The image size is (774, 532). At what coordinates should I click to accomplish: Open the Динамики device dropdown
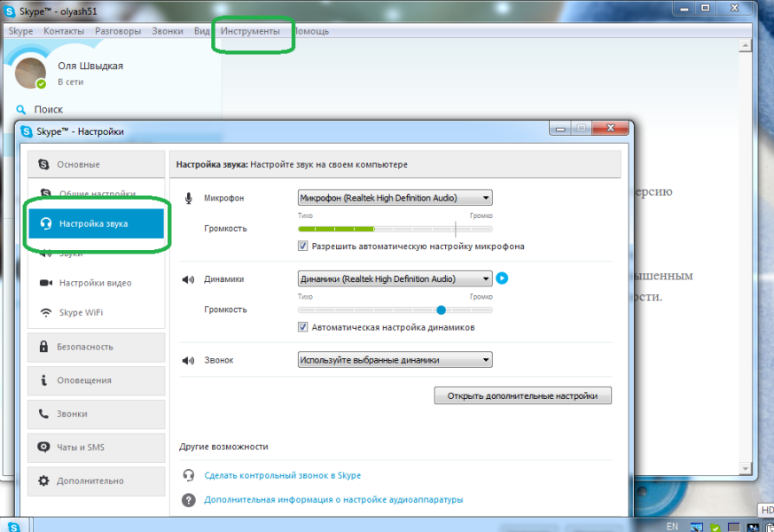pyautogui.click(x=395, y=278)
